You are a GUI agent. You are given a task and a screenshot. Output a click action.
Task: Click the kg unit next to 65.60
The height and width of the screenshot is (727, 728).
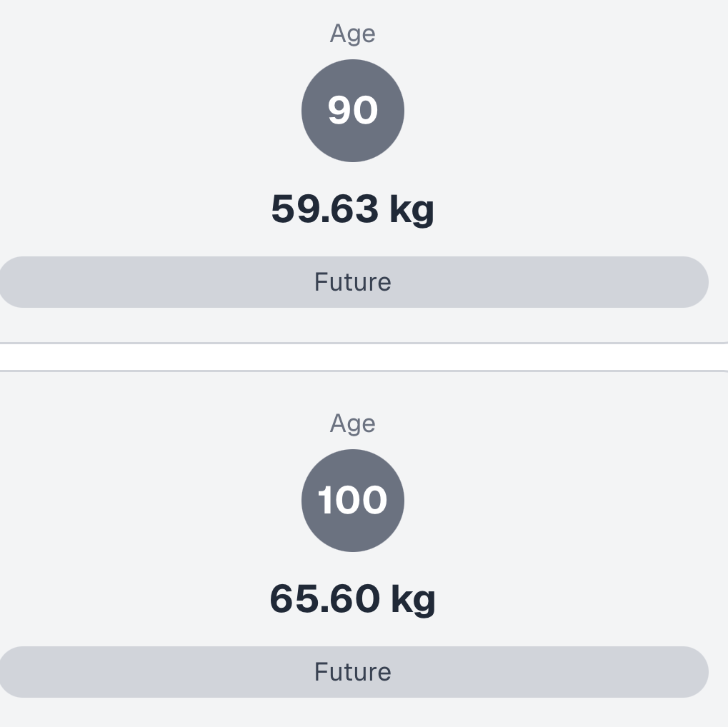click(413, 601)
